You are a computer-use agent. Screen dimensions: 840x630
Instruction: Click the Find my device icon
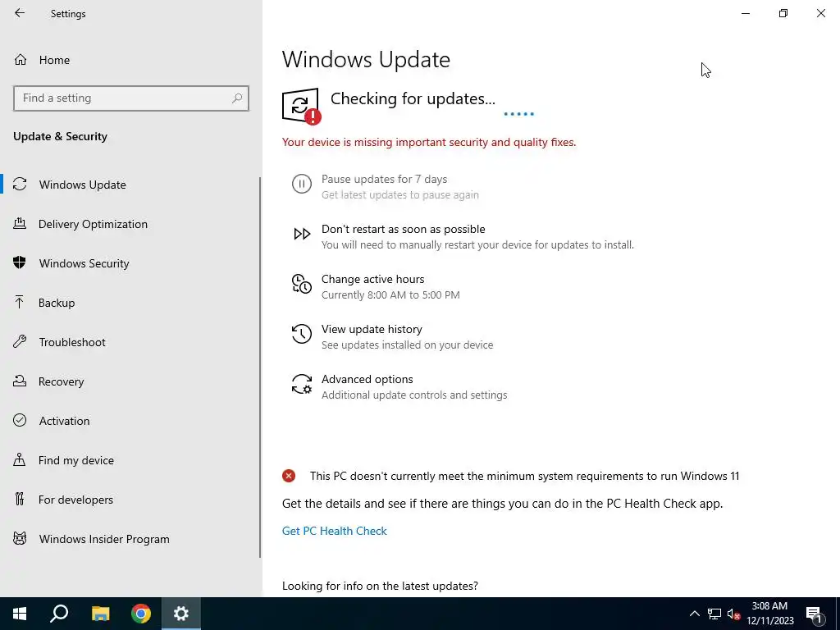pyautogui.click(x=20, y=460)
